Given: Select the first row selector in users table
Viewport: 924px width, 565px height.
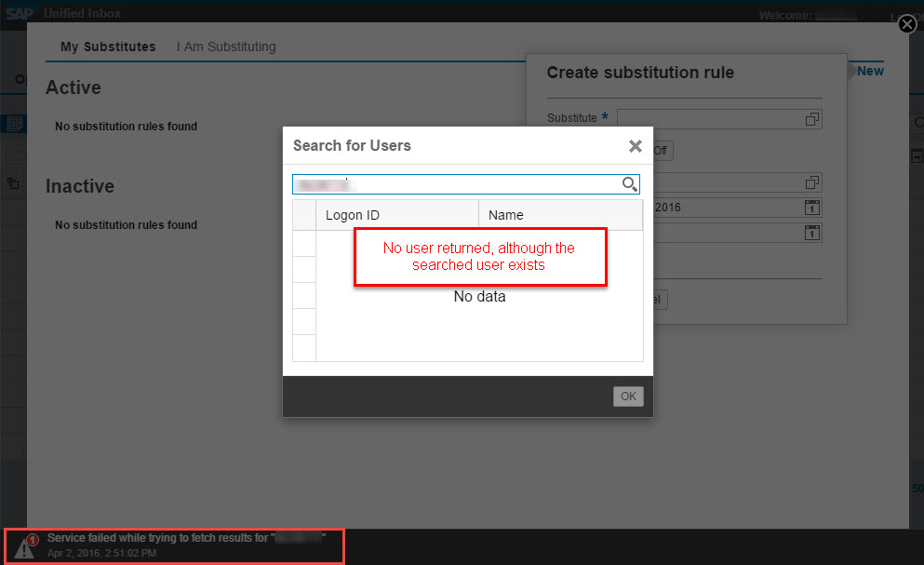Looking at the screenshot, I should 304,243.
